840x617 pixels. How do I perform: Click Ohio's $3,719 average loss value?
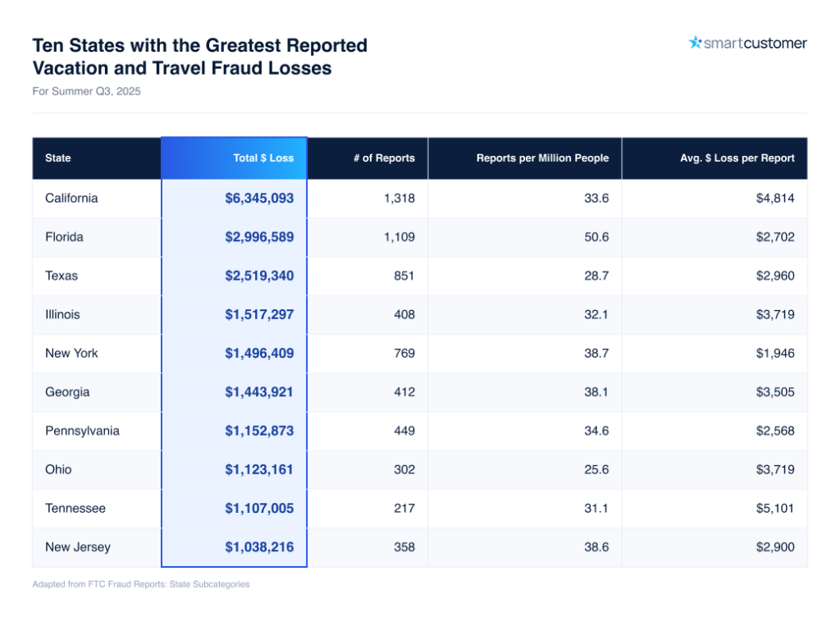click(x=775, y=469)
